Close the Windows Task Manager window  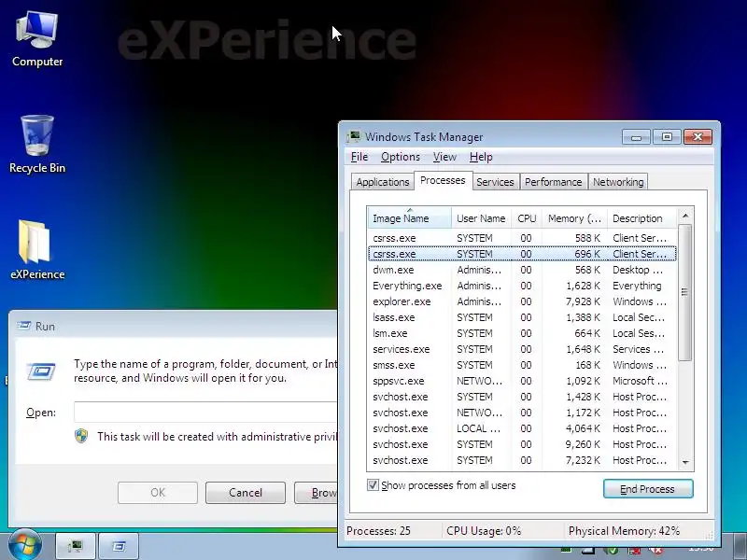698,137
